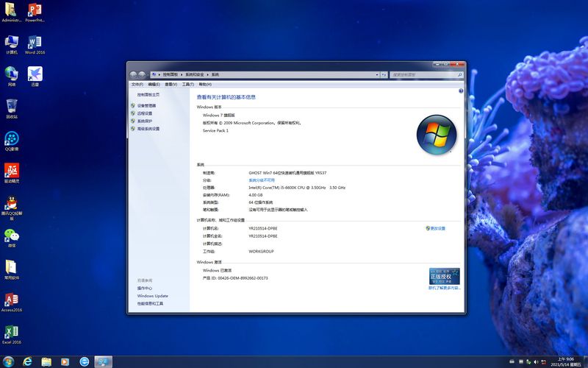Select the Excel 2016 desktop icon
This screenshot has width=588, height=368.
coord(12,335)
